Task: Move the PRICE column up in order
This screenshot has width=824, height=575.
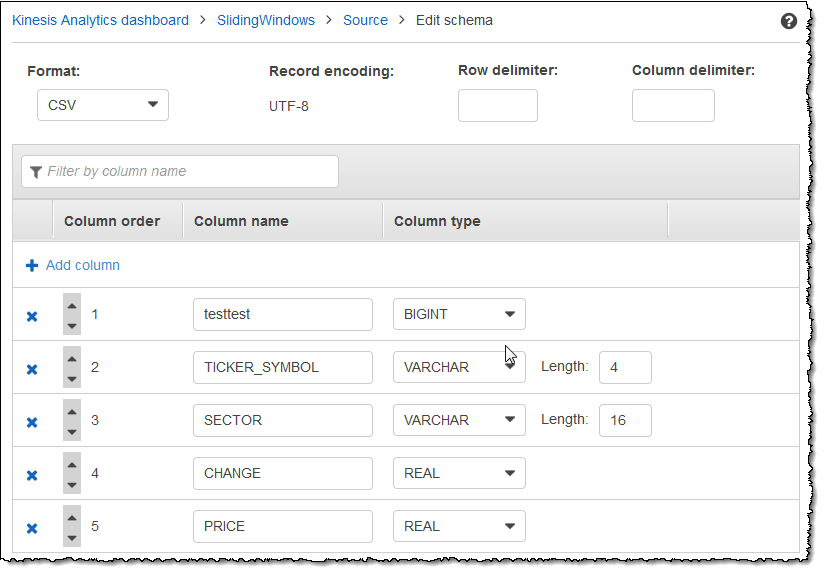Action: 72,516
